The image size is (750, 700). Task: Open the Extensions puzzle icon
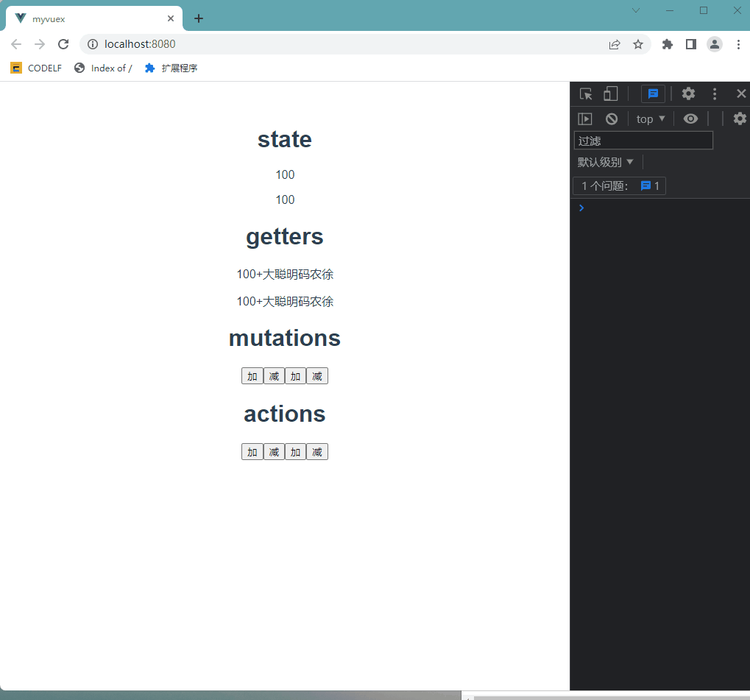pyautogui.click(x=668, y=44)
